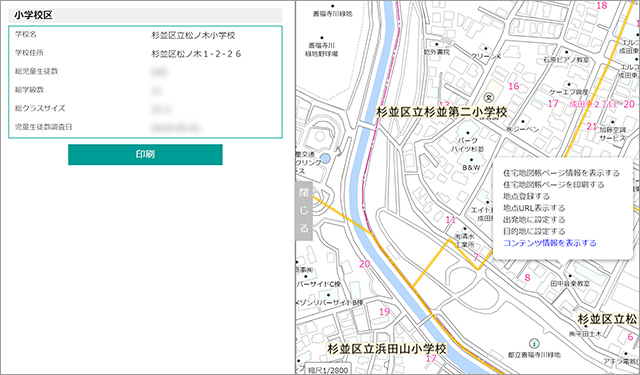The height and width of the screenshot is (375, 640).
Task: Click the パークハイツ杉並 building marker
Action: click(x=468, y=133)
